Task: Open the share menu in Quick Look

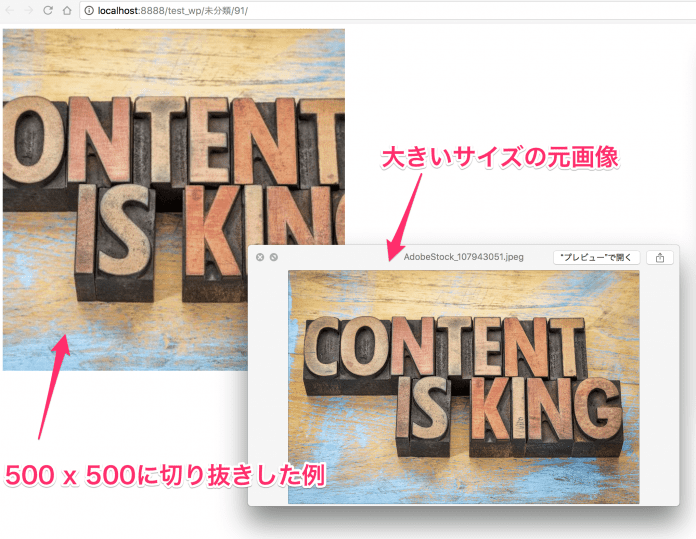Action: pyautogui.click(x=659, y=257)
